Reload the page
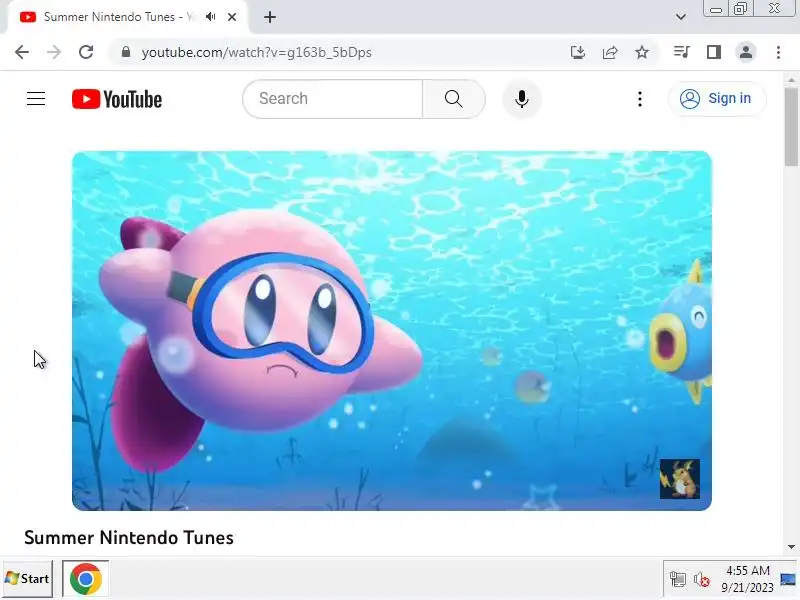800x600 pixels. click(x=86, y=52)
